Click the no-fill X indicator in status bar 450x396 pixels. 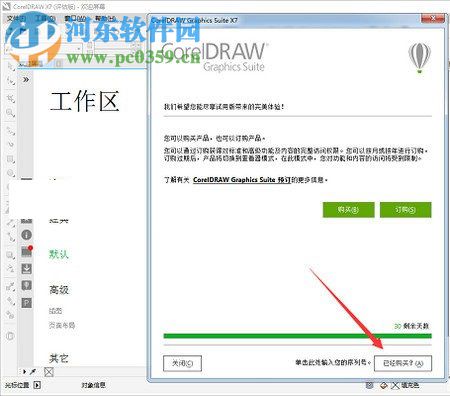pos(395,386)
